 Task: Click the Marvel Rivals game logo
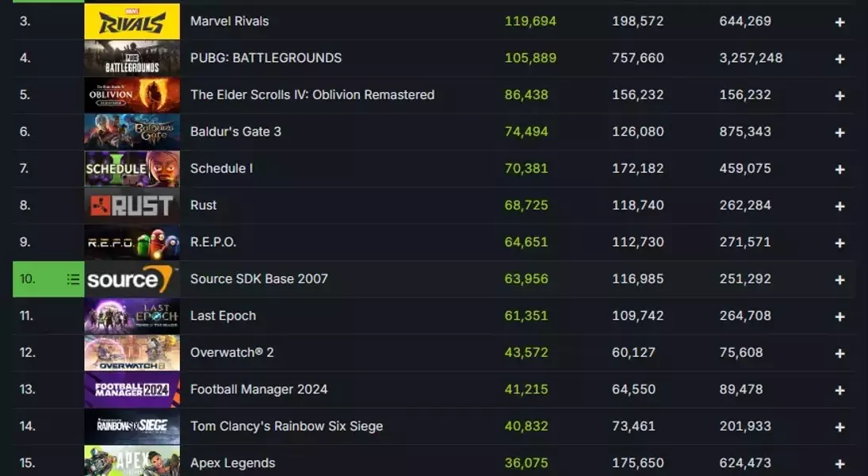[132, 21]
